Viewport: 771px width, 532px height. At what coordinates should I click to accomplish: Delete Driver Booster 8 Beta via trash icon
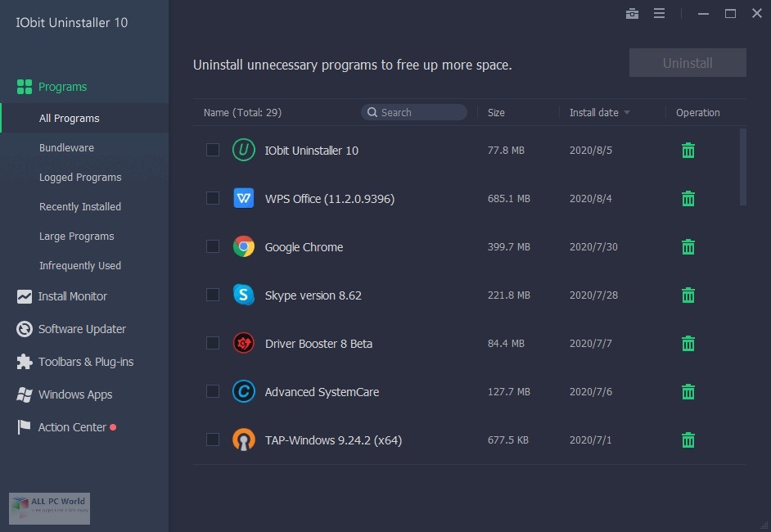pyautogui.click(x=688, y=343)
